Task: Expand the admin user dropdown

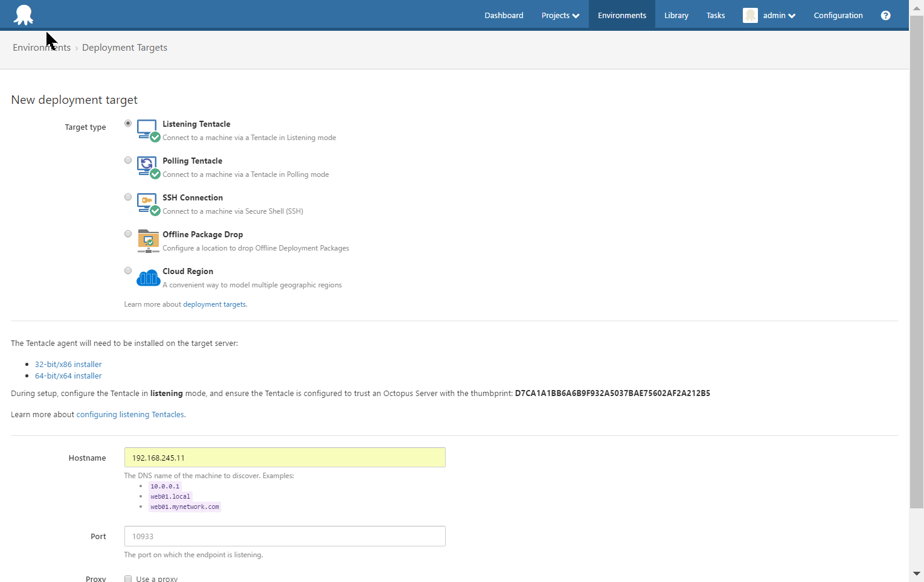Action: point(779,16)
